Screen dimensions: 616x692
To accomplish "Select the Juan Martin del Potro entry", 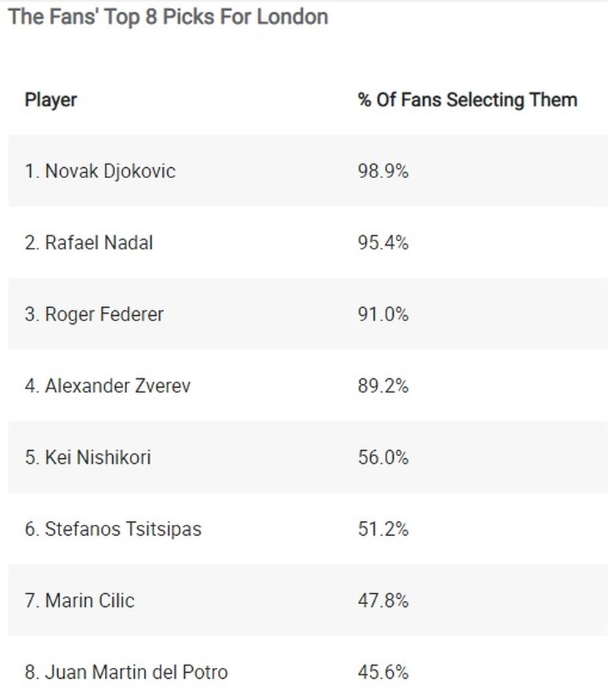I will click(x=126, y=672).
